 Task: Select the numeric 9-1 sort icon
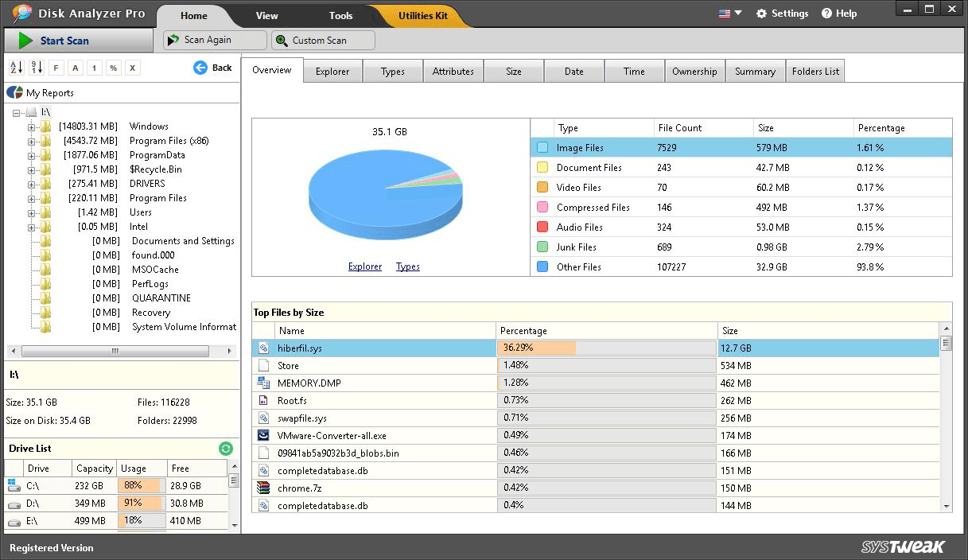point(36,68)
